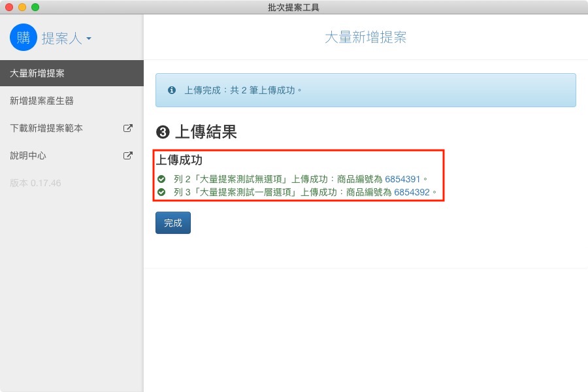
Task: Click green check icon on 列 2 row
Action: coord(161,179)
